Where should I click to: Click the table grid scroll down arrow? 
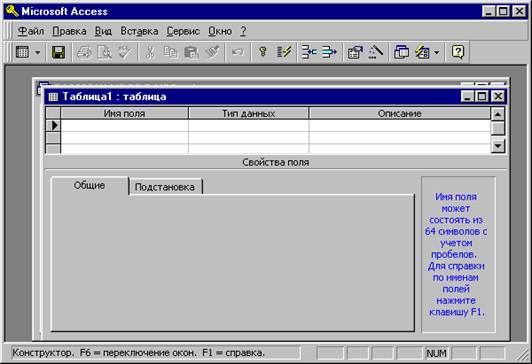click(498, 146)
